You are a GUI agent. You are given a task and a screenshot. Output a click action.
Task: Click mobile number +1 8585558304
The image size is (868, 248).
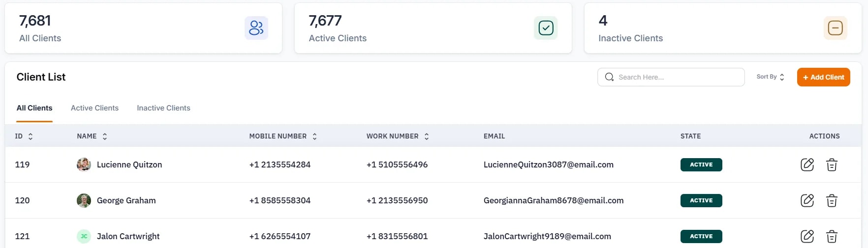280,200
